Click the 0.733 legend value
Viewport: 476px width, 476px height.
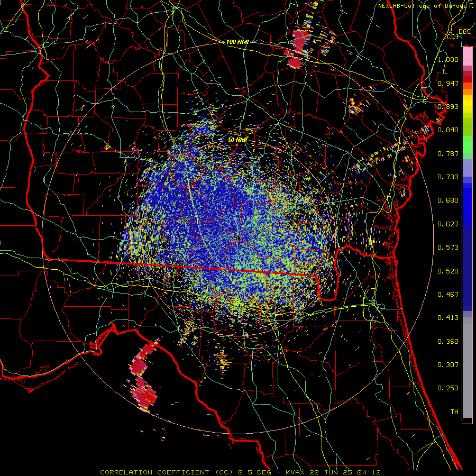tap(448, 177)
